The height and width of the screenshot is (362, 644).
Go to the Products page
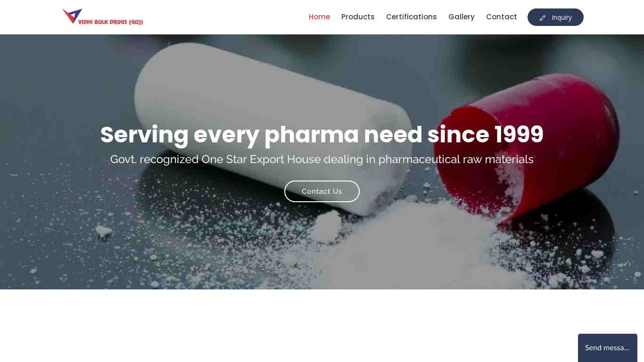pyautogui.click(x=358, y=17)
